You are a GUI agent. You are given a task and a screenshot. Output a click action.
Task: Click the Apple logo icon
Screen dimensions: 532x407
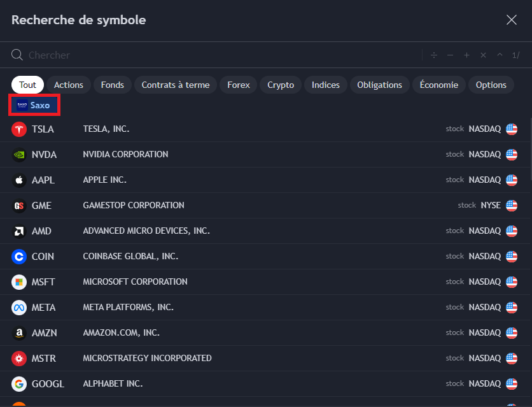(19, 180)
